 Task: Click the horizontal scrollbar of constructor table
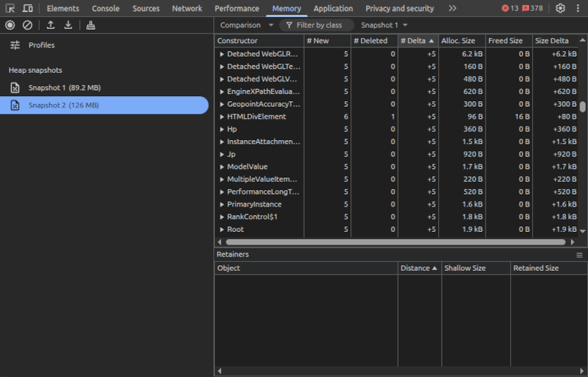[396, 242]
